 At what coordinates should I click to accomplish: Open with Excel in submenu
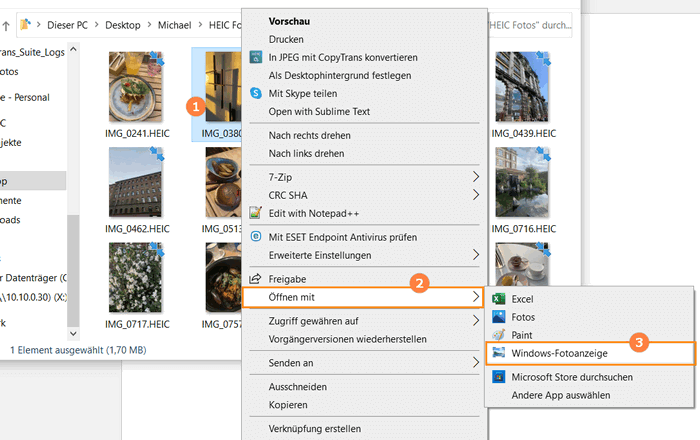point(522,299)
